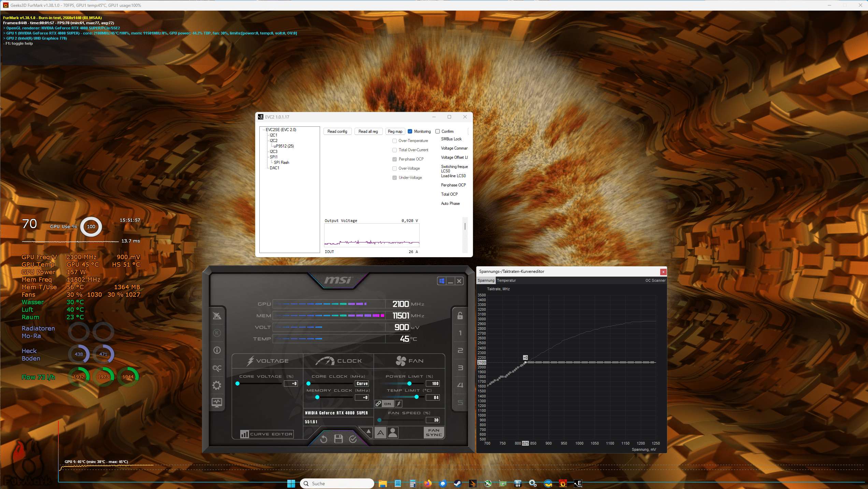Open Firefox from the taskbar
868x489 pixels.
428,484
